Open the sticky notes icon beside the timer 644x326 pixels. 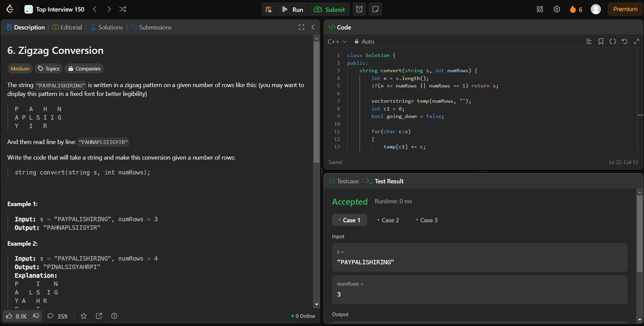[375, 9]
